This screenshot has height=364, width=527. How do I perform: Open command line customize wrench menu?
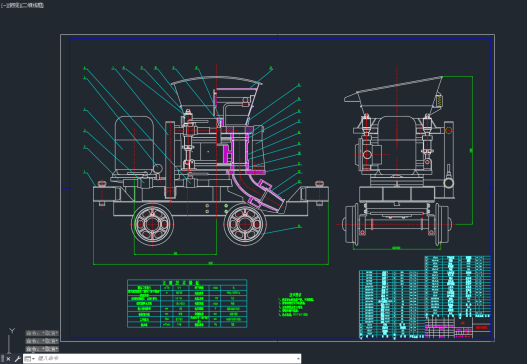point(17,359)
